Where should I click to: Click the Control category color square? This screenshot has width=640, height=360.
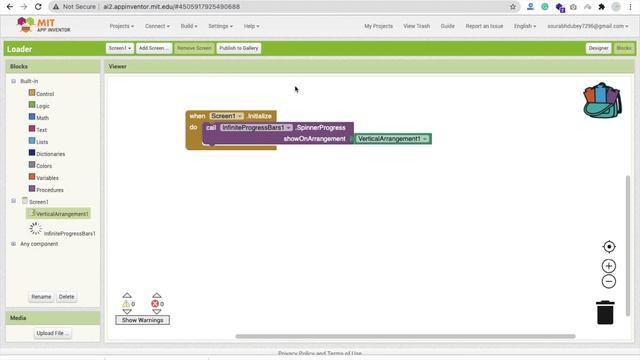pyautogui.click(x=32, y=93)
